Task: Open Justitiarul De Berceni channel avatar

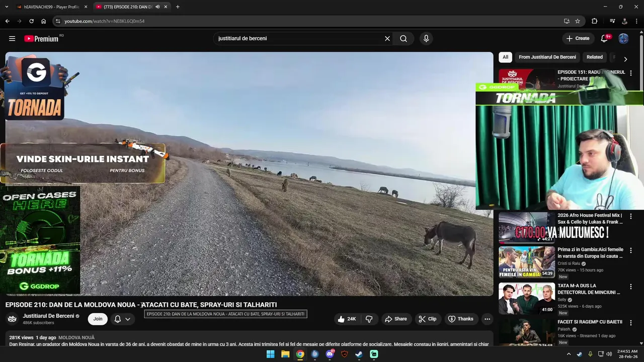Action: [x=12, y=319]
